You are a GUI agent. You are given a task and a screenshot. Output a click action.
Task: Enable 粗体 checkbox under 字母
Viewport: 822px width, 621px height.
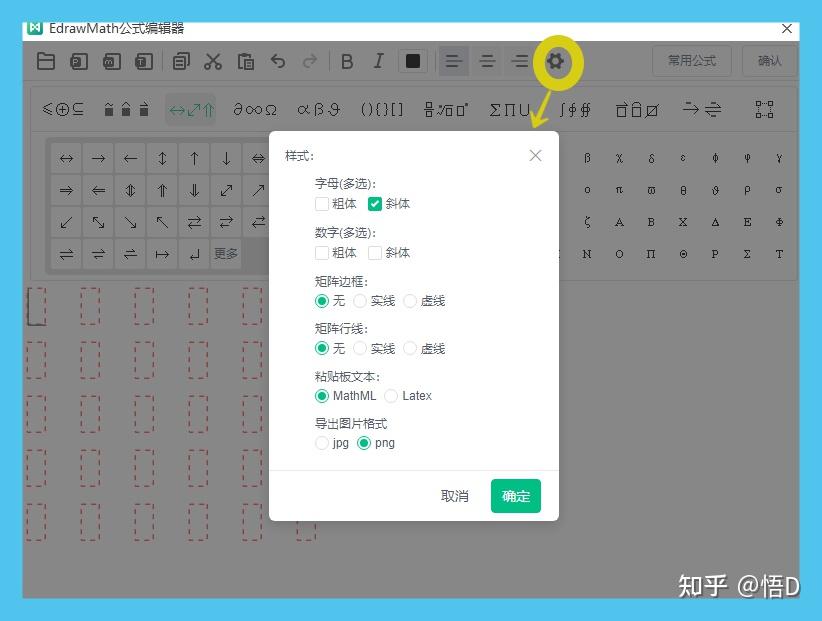(322, 204)
